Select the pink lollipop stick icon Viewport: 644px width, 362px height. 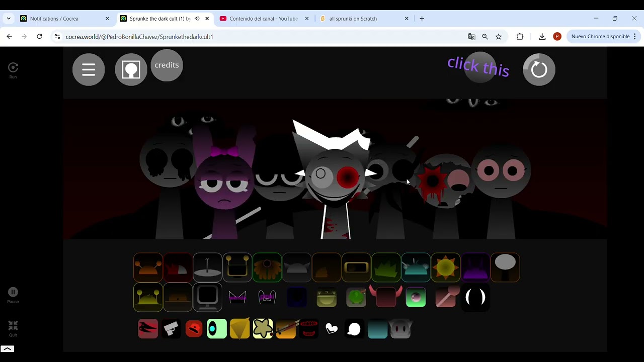point(445,297)
